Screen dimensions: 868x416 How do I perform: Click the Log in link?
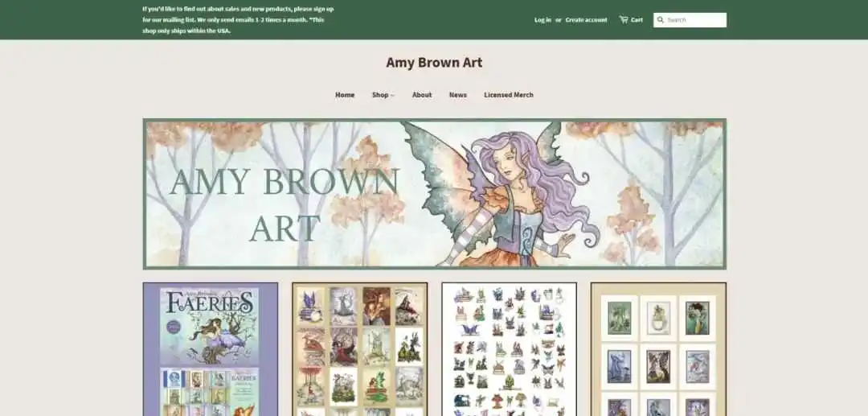[x=542, y=20]
